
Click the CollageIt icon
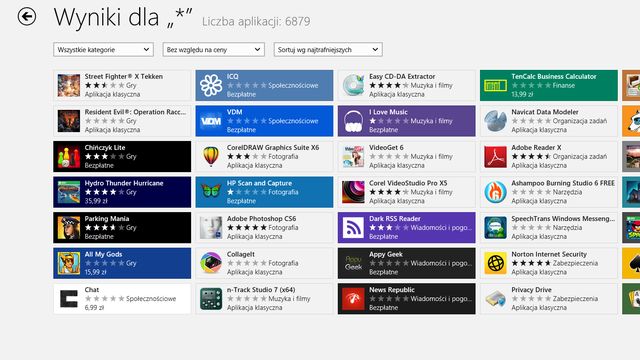click(211, 263)
